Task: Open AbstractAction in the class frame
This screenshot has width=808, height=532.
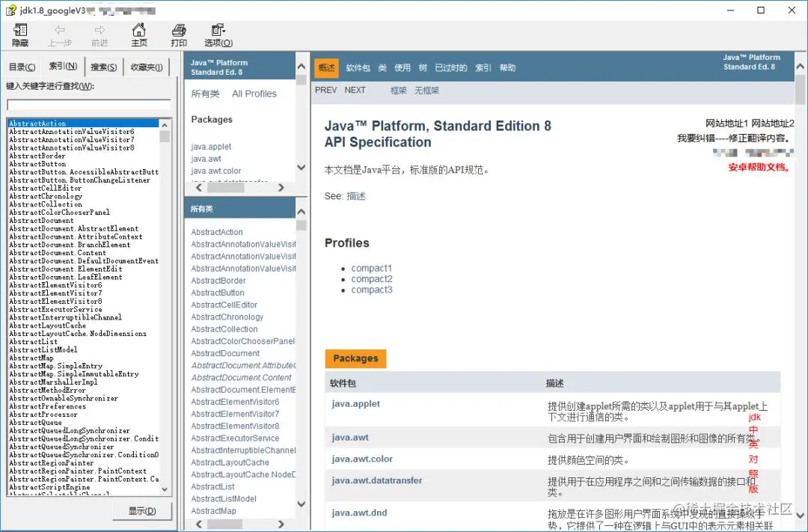Action: click(x=217, y=232)
